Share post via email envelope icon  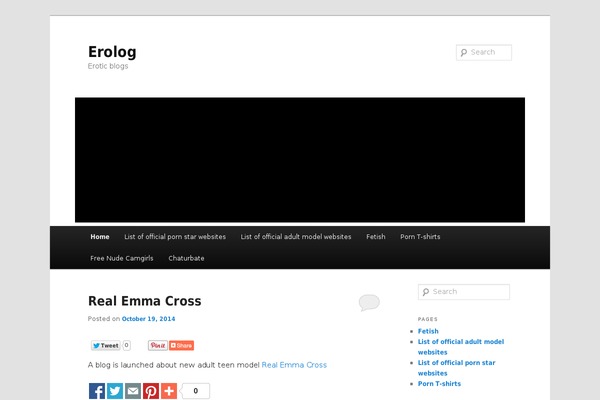pos(133,391)
